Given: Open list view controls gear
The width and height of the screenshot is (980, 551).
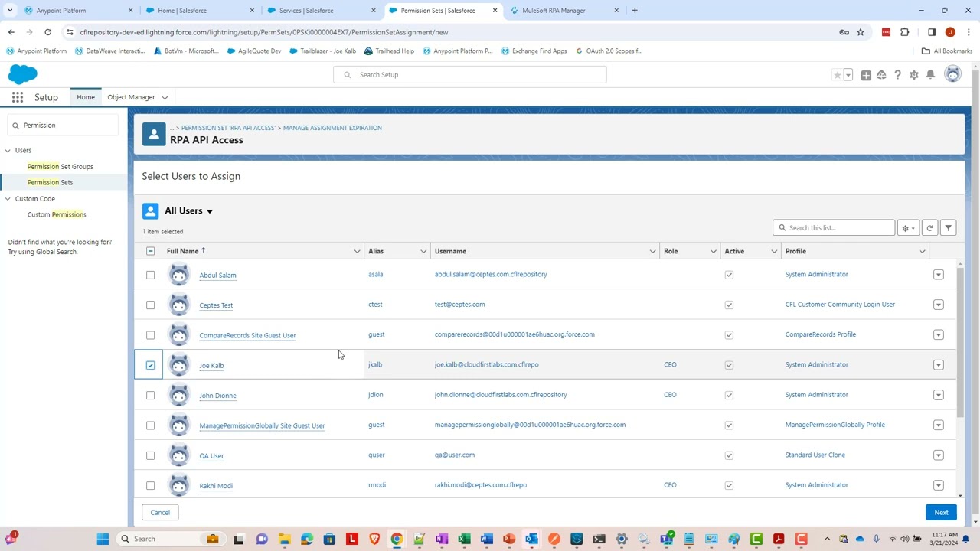Looking at the screenshot, I should point(908,227).
